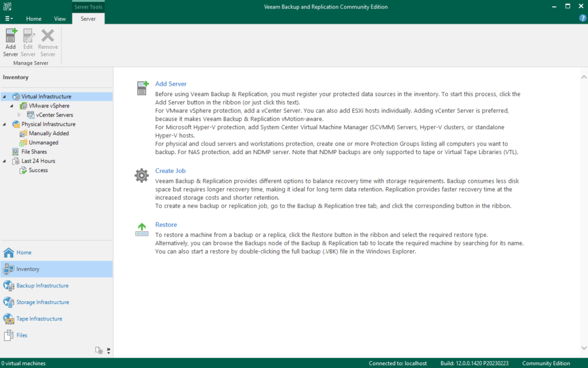
Task: Expand the vCenter Servers tree node
Action: point(19,115)
